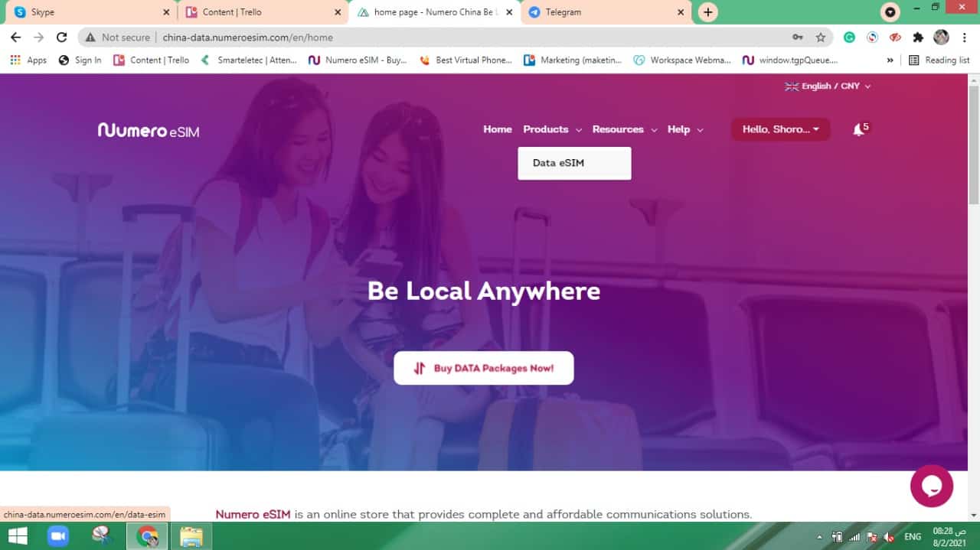
Task: Reload the page
Action: click(62, 37)
